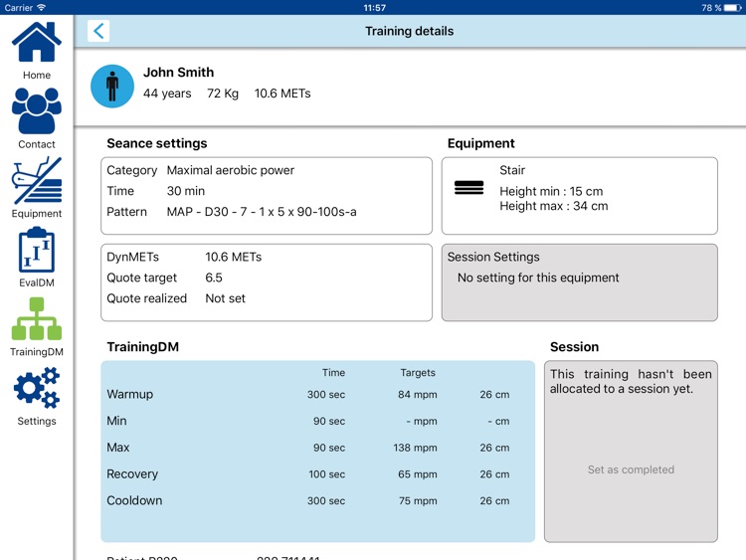Click Quote realized Not set value
The height and width of the screenshot is (560, 746).
click(225, 298)
